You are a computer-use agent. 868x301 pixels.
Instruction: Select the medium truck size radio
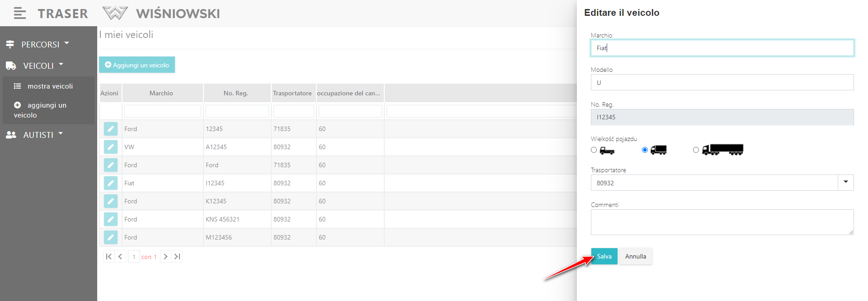[x=645, y=150]
